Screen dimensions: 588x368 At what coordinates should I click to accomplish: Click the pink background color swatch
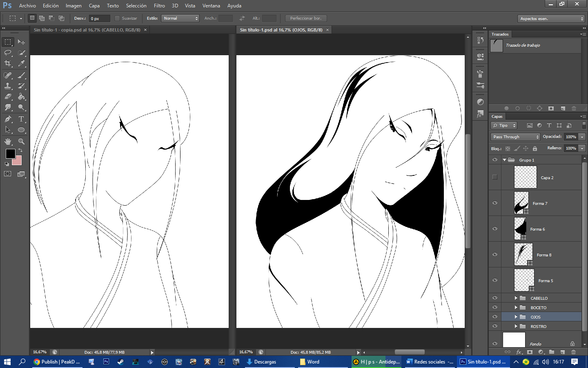point(18,162)
